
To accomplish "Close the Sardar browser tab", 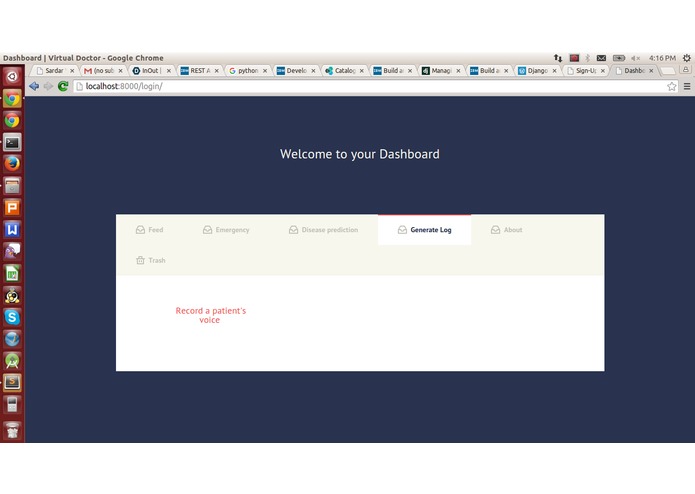I will coord(72,70).
